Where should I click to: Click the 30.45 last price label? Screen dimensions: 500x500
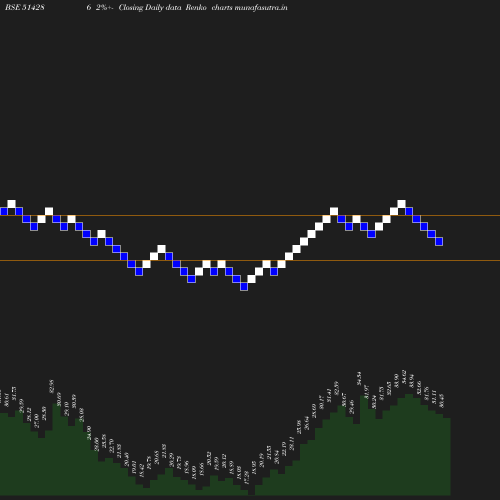pos(442,401)
